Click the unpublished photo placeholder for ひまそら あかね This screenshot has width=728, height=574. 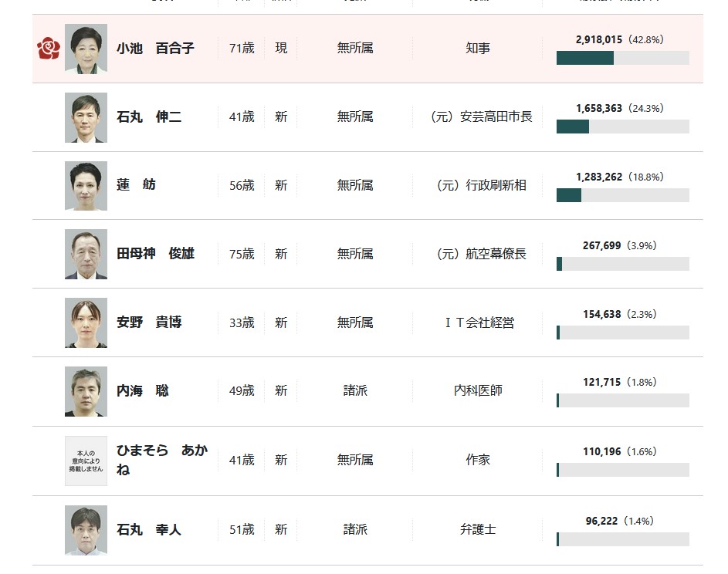pos(86,461)
